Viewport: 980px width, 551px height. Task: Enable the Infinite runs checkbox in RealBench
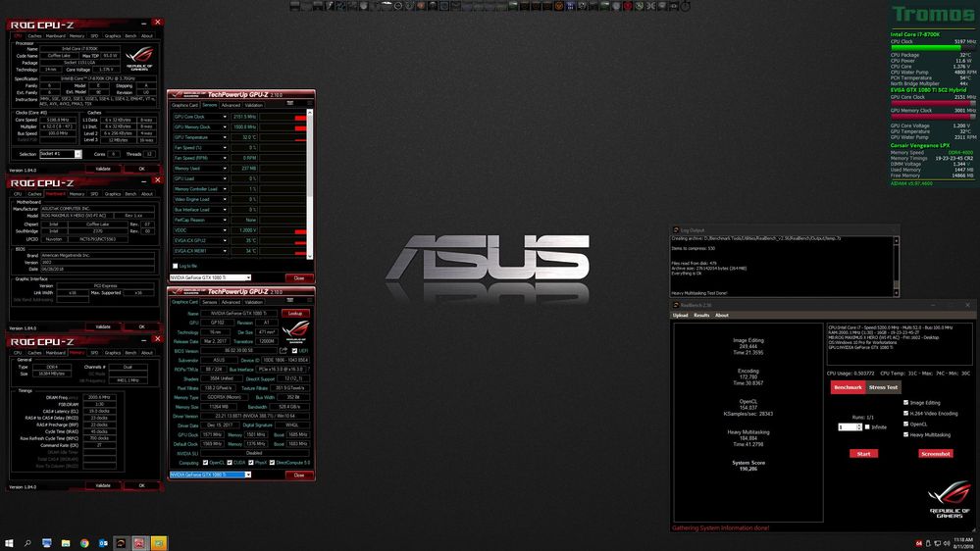pyautogui.click(x=867, y=427)
